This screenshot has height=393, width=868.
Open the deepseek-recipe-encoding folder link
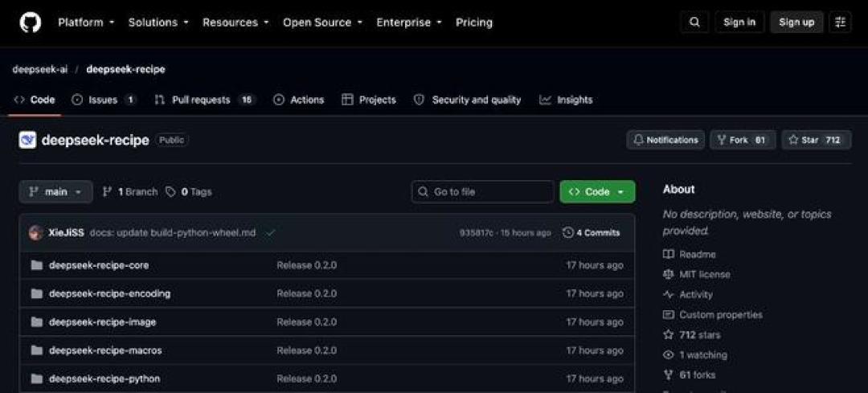109,293
